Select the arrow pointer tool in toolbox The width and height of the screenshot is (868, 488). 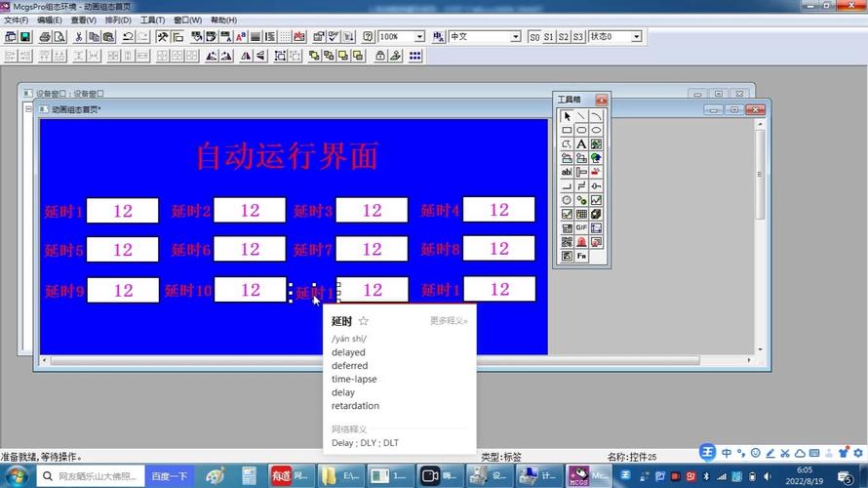pyautogui.click(x=567, y=116)
